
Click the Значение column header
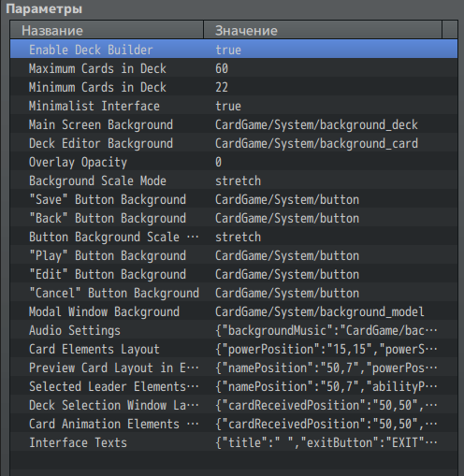(323, 30)
